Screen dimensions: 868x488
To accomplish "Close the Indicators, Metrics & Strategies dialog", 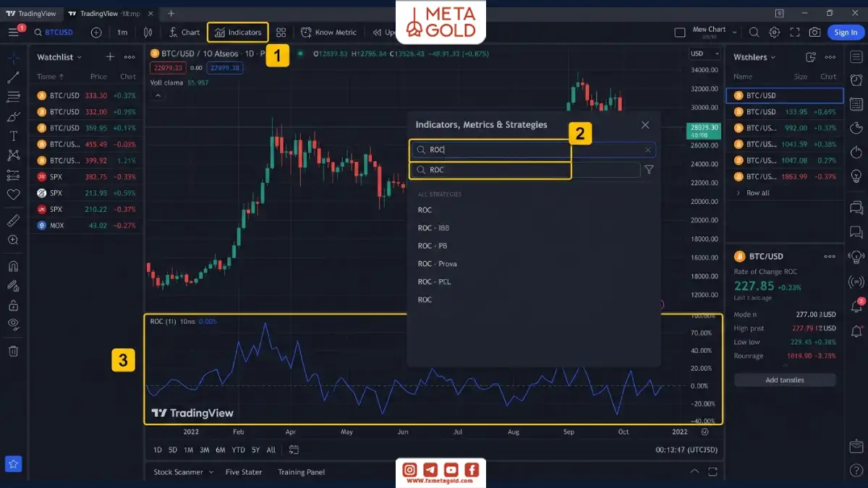I will click(x=645, y=125).
